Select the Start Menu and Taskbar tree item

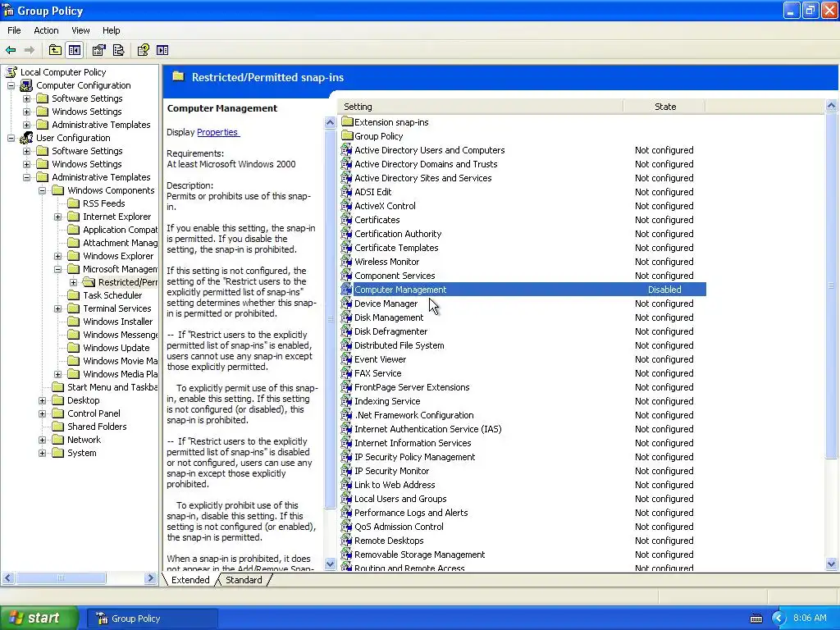[112, 387]
